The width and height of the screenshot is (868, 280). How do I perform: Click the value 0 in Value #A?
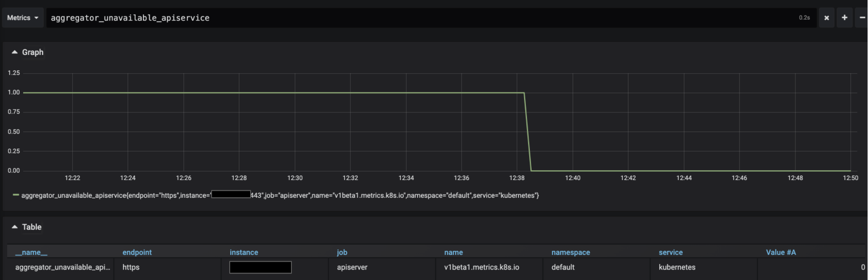pyautogui.click(x=863, y=267)
